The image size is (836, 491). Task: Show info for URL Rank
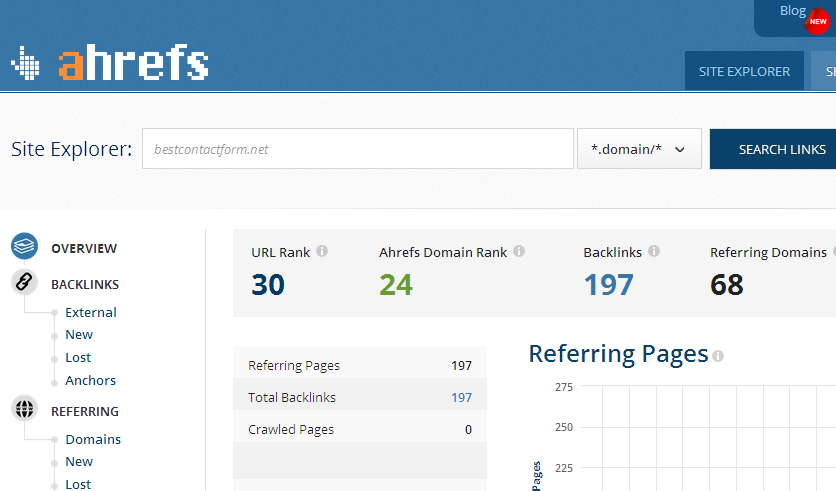click(x=322, y=251)
